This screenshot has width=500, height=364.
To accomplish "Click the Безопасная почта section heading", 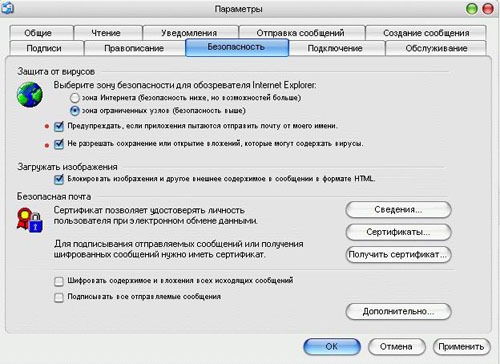I will click(x=54, y=197).
